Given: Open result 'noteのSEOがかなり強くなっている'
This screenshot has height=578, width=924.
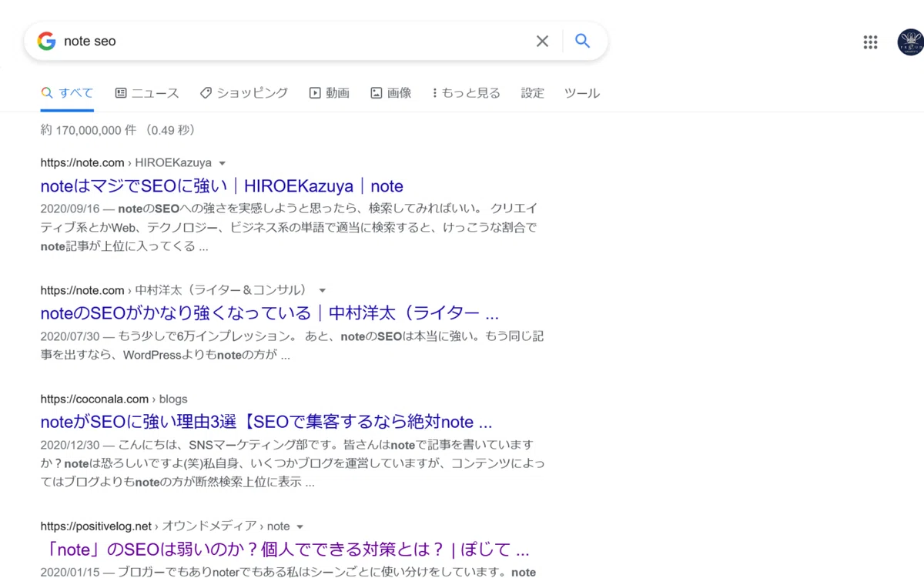Looking at the screenshot, I should tap(269, 314).
